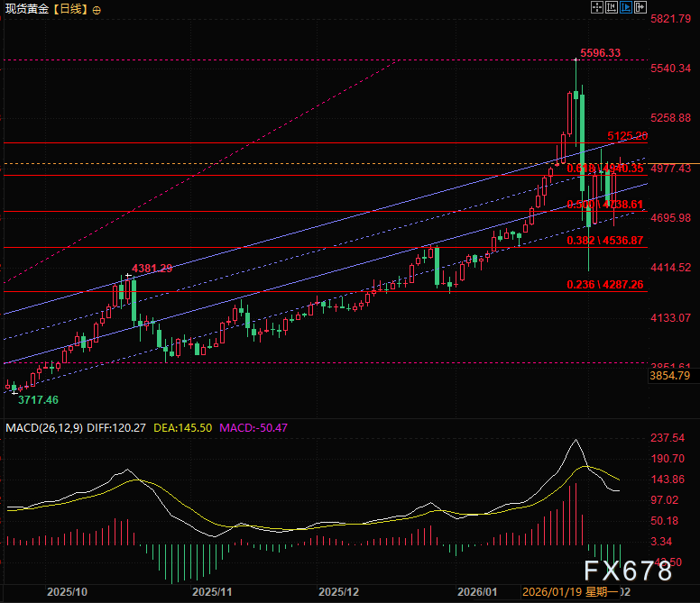The width and height of the screenshot is (700, 603).
Task: Select the 0.382 Fibonacci level 4536.87
Action: coord(605,241)
